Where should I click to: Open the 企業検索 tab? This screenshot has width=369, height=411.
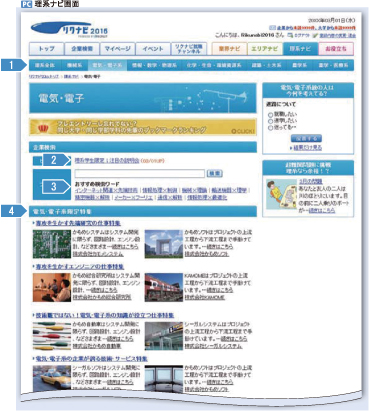pos(82,49)
